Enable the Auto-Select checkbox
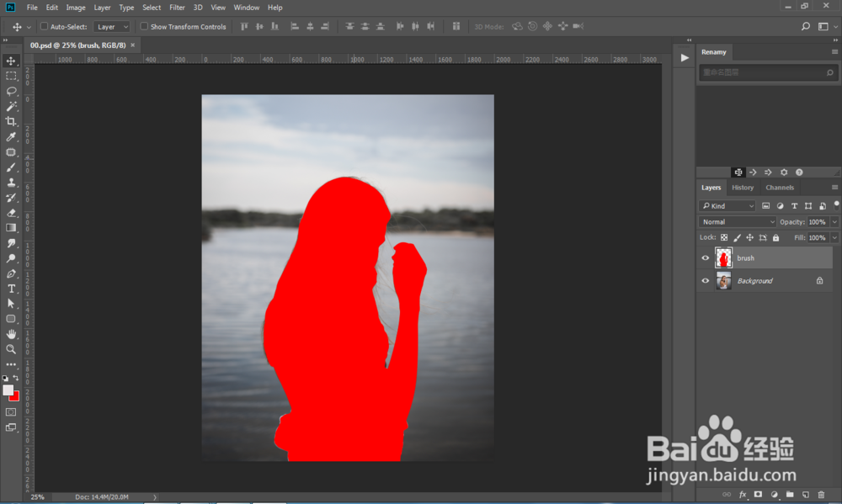The height and width of the screenshot is (504, 842). click(x=44, y=26)
